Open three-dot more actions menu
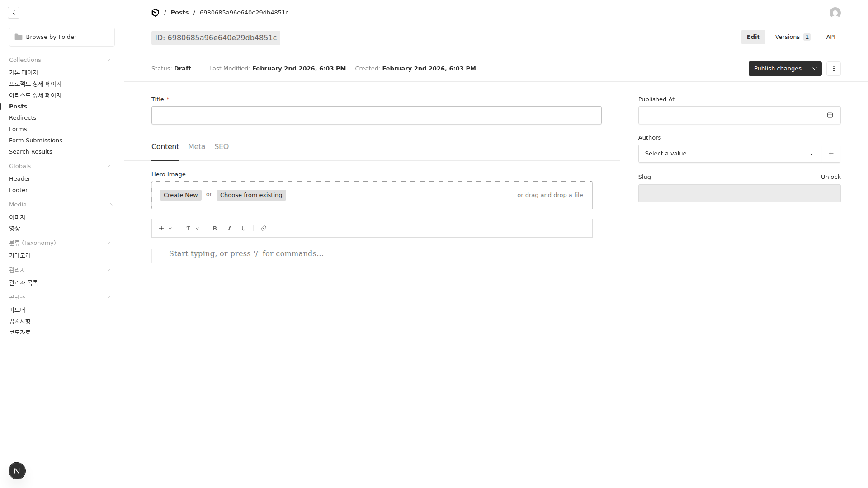 tap(834, 69)
